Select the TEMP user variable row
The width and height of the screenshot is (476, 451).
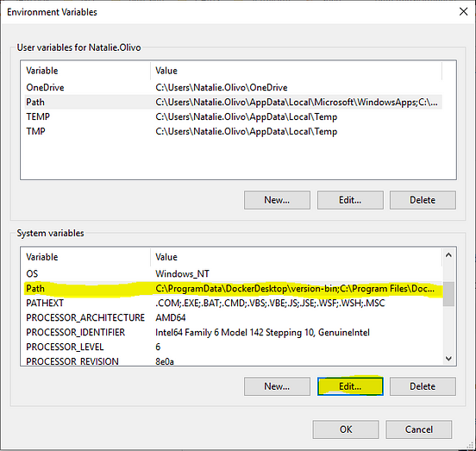pos(233,116)
